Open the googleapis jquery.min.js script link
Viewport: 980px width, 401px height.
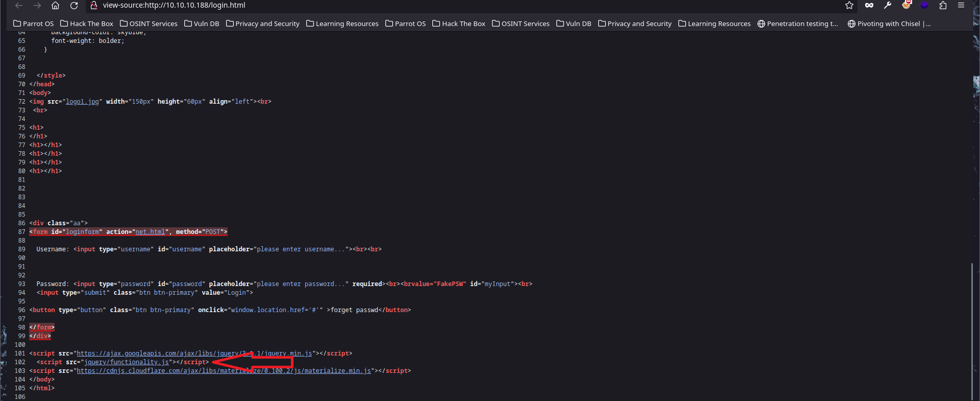click(194, 353)
